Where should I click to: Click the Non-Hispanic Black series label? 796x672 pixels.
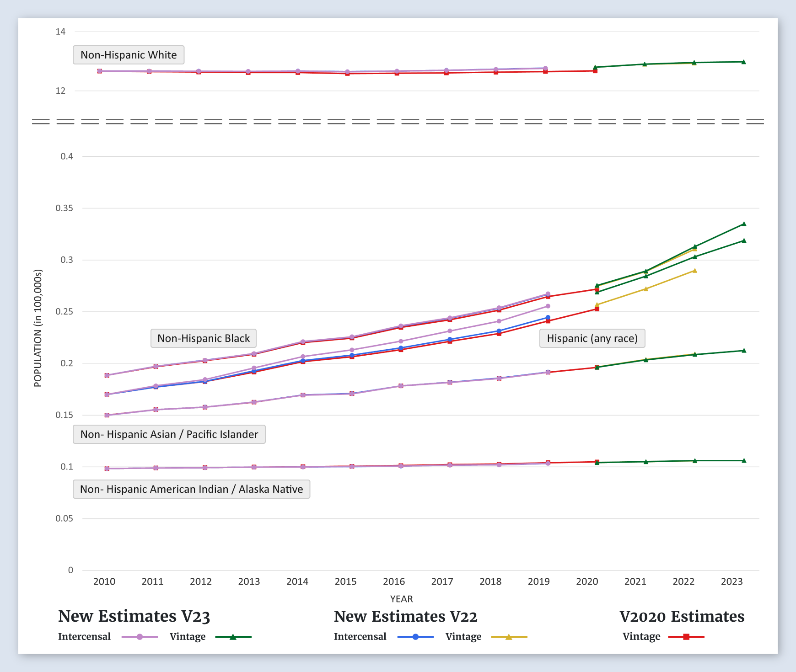tap(204, 338)
